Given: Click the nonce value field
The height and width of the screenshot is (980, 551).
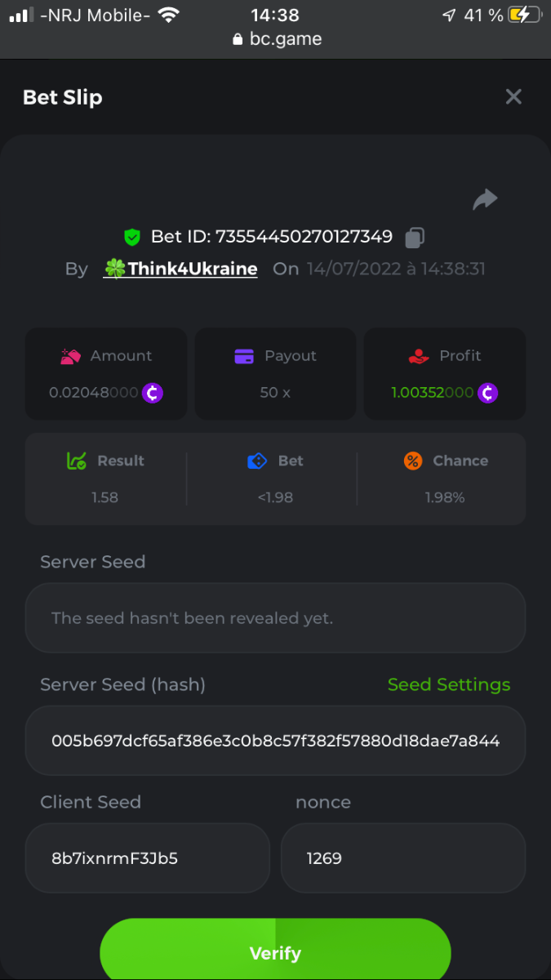Looking at the screenshot, I should coord(402,858).
